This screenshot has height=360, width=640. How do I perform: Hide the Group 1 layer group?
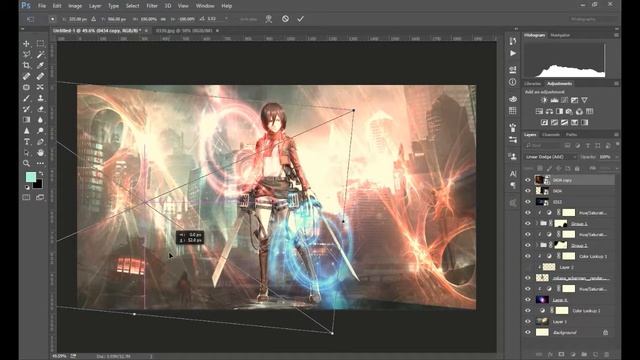tap(528, 224)
